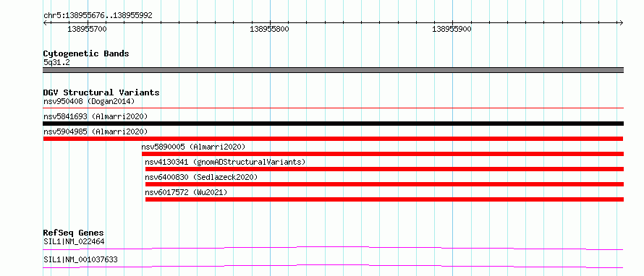
Task: Open the nsv4130341 gnomADStructuralVariants label
Action: tap(225, 162)
